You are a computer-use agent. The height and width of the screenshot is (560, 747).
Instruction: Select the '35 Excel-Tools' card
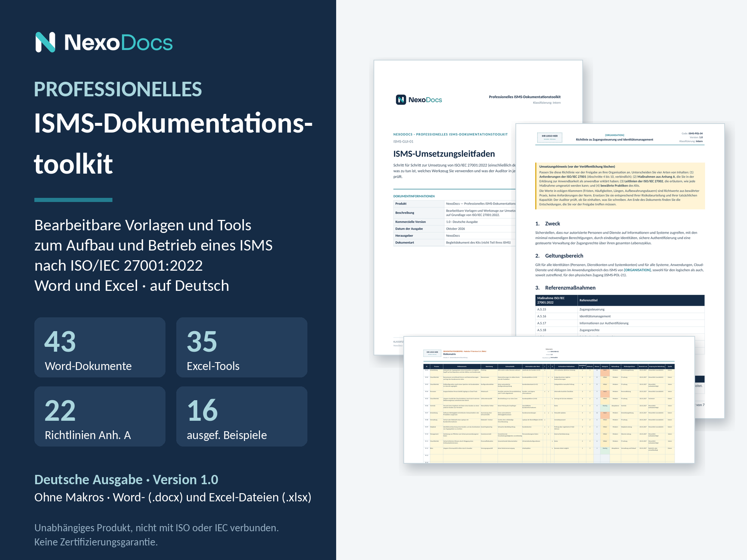[x=242, y=347]
